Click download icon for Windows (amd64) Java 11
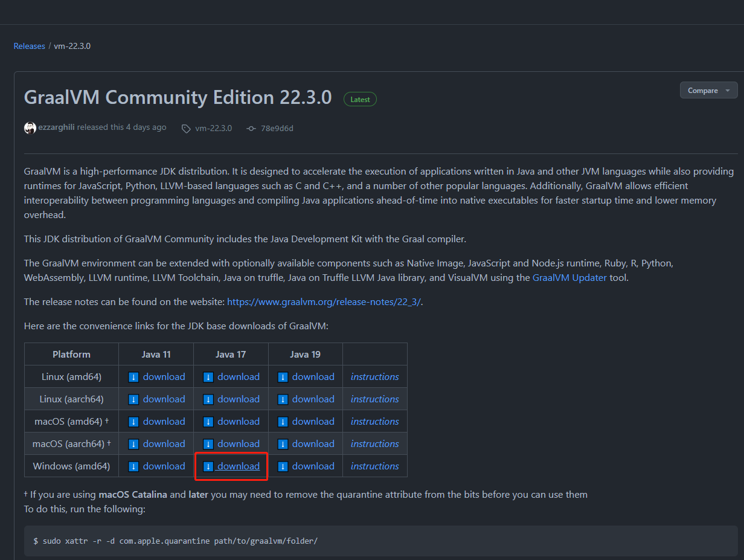This screenshot has height=560, width=744. click(x=134, y=466)
